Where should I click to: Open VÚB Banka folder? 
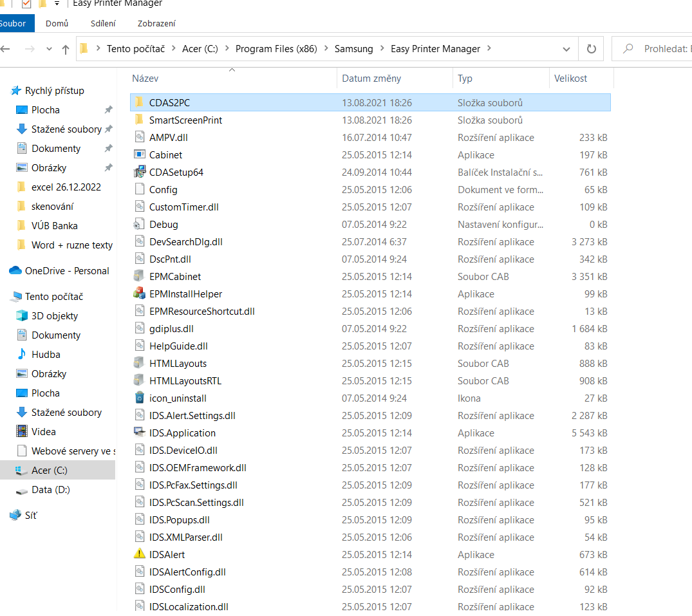pyautogui.click(x=54, y=226)
